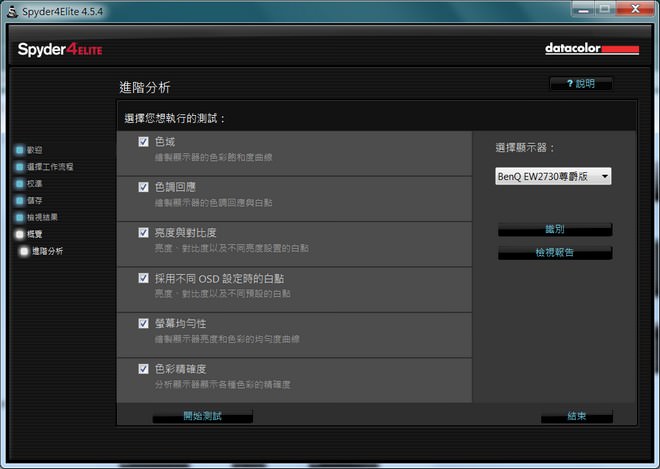Click the 歡迎 step indicator icon
Image resolution: width=660 pixels, height=469 pixels.
click(x=19, y=150)
